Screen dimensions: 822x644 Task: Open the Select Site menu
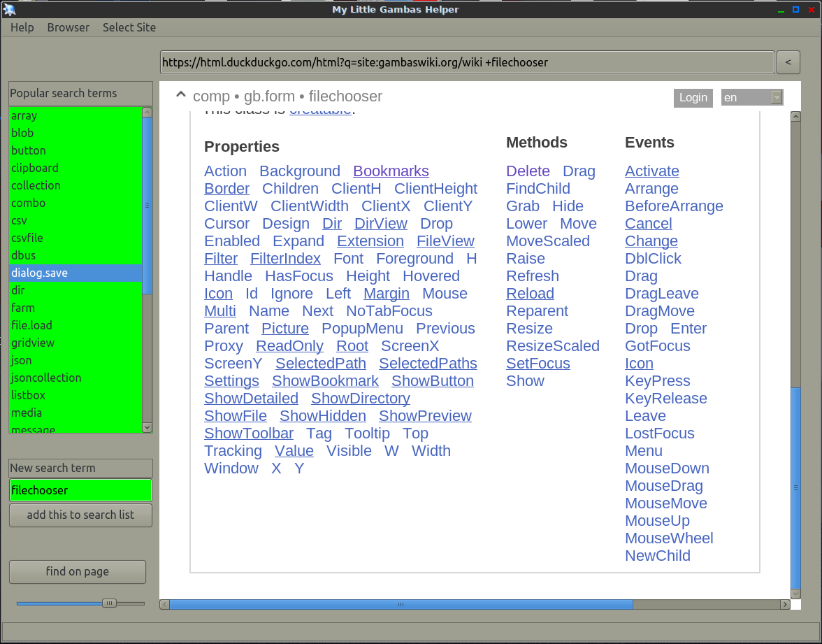tap(129, 27)
